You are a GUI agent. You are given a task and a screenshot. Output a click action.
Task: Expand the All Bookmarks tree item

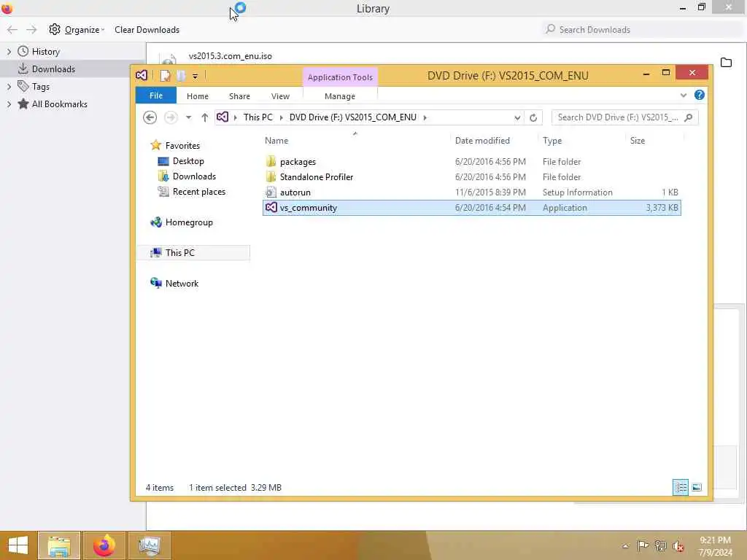9,104
